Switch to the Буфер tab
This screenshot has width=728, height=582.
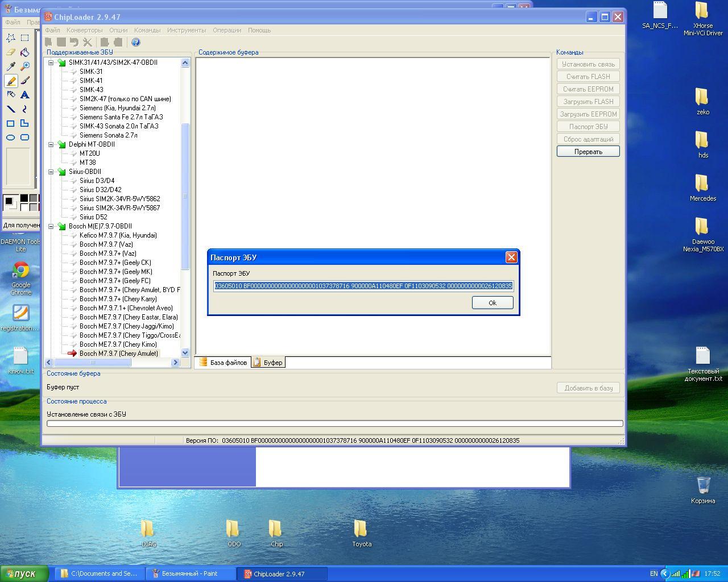click(x=268, y=363)
